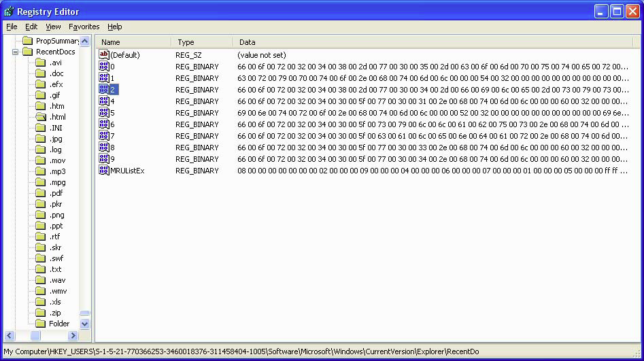Open the File menu

pyautogui.click(x=12, y=27)
